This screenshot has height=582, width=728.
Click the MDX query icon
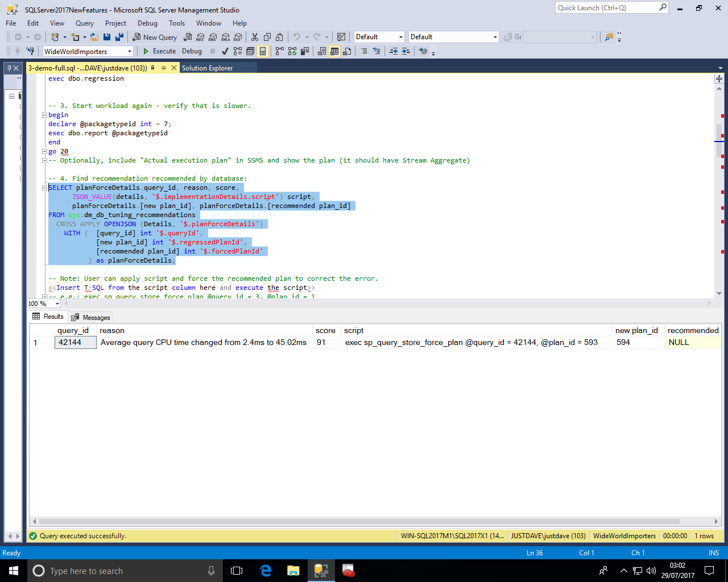point(200,37)
